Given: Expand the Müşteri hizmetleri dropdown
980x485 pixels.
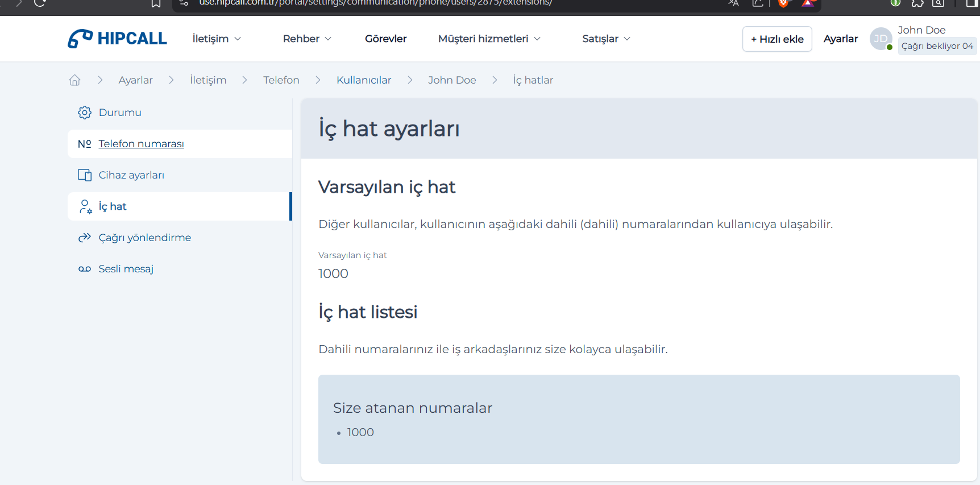Looking at the screenshot, I should coord(489,39).
